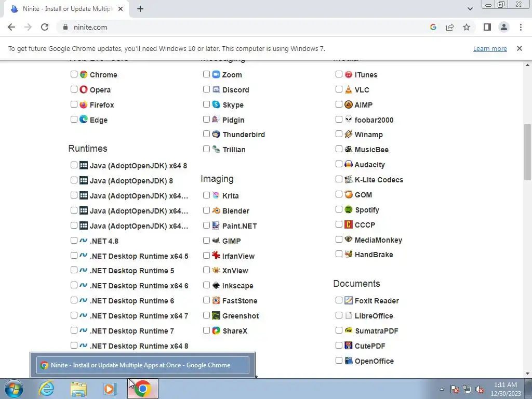The height and width of the screenshot is (399, 532).
Task: Click the iTunes music icon
Action: [349, 74]
